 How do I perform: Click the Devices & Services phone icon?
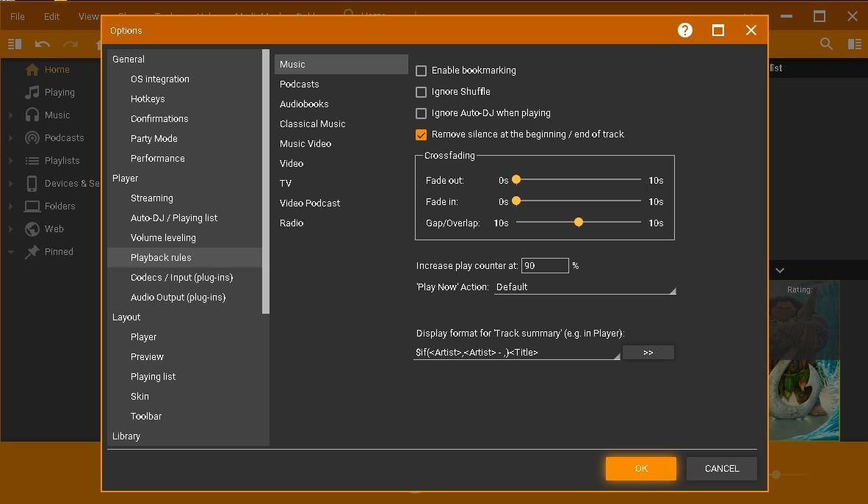pyautogui.click(x=33, y=183)
